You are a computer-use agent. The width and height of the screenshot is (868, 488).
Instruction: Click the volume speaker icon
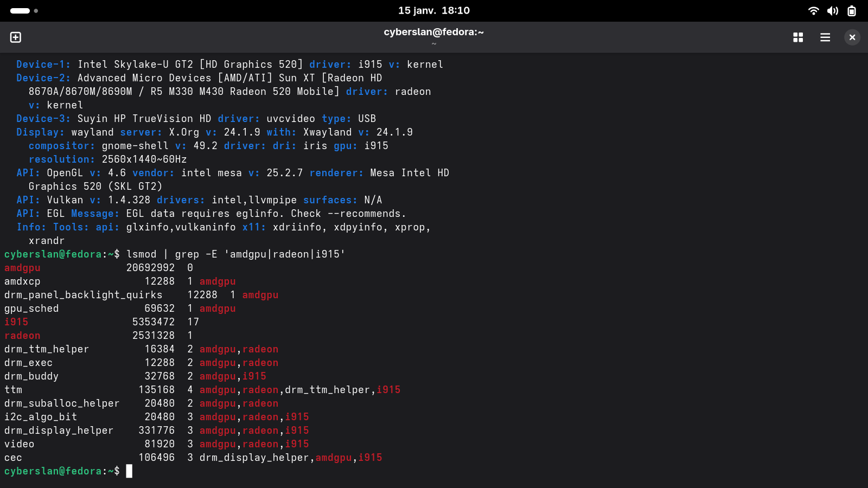pyautogui.click(x=833, y=11)
